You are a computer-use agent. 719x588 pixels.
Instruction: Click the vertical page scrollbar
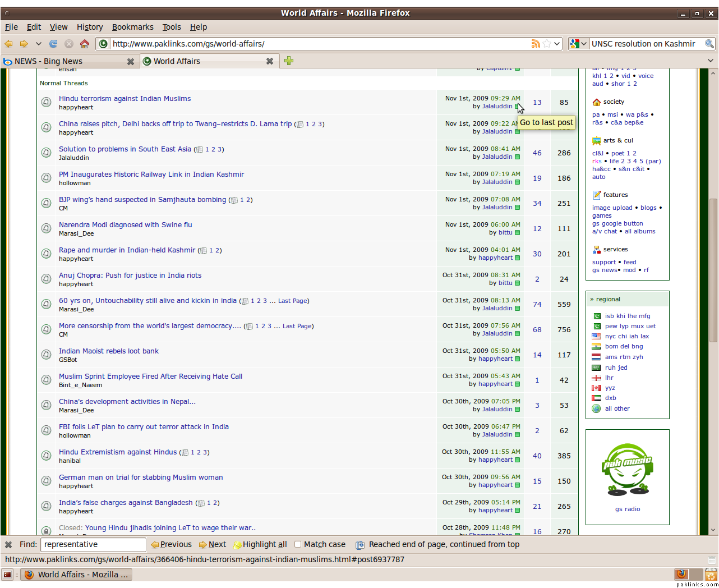[x=713, y=281]
